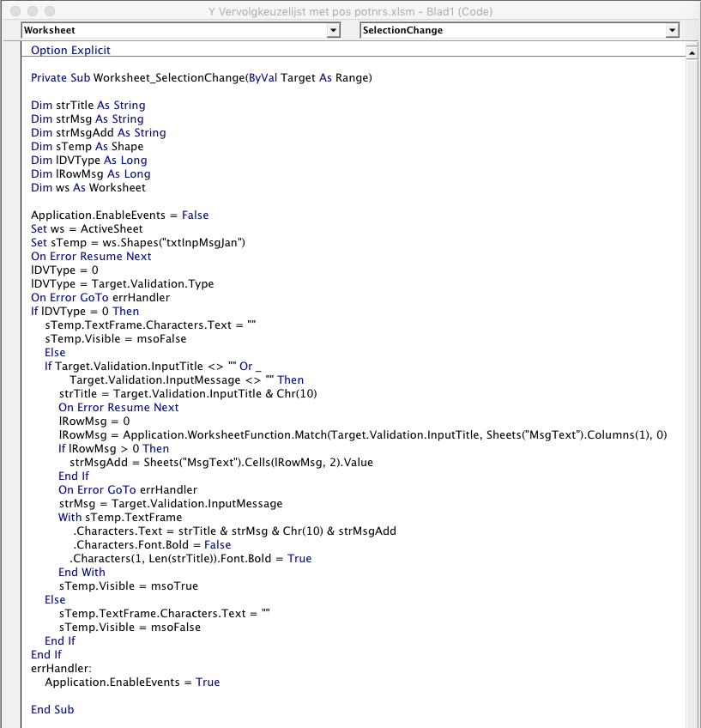
Task: Click 'strTitle = Target.Validation.InputTitle & Chr(10)' line
Action: [188, 394]
